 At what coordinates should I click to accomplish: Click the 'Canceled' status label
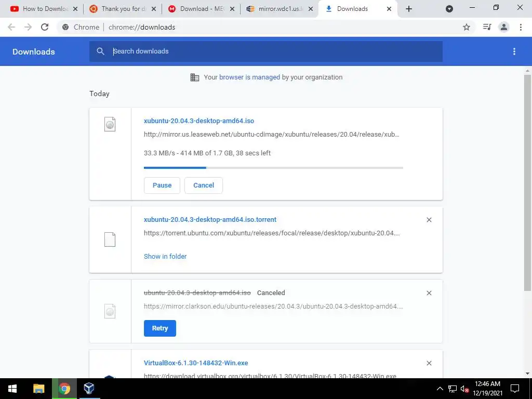coord(271,293)
